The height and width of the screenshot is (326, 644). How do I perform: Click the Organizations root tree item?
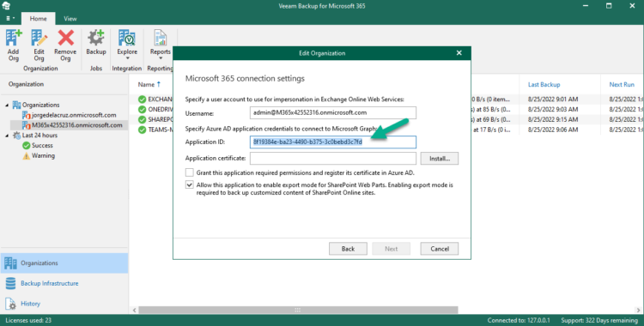tap(36, 106)
